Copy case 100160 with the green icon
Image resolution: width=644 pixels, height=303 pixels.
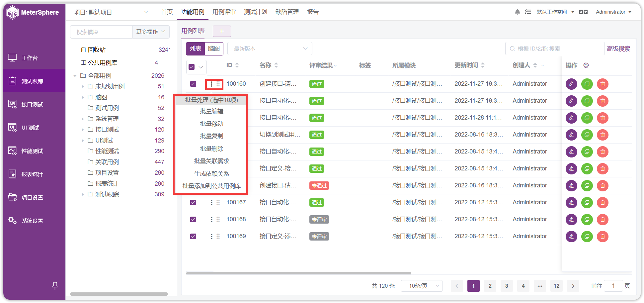[587, 84]
